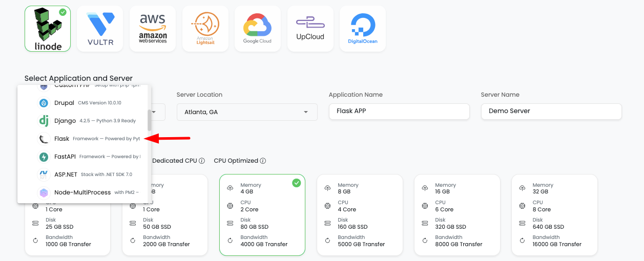The width and height of the screenshot is (644, 261).
Task: Click CPU icon beside 2 Core
Action: [230, 206]
